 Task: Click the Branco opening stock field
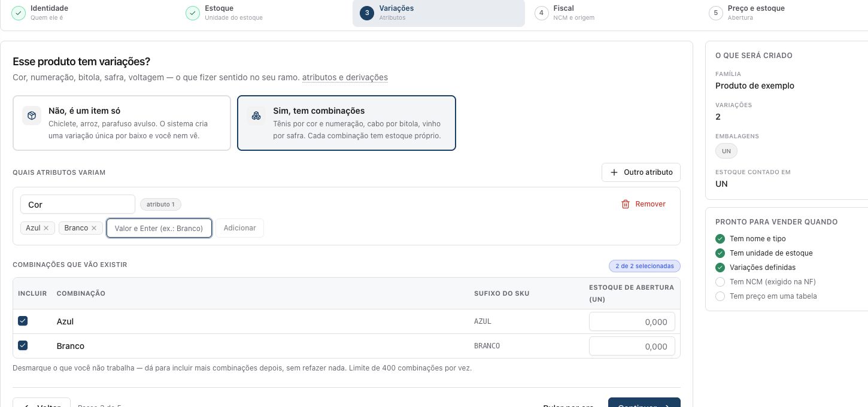(632, 346)
